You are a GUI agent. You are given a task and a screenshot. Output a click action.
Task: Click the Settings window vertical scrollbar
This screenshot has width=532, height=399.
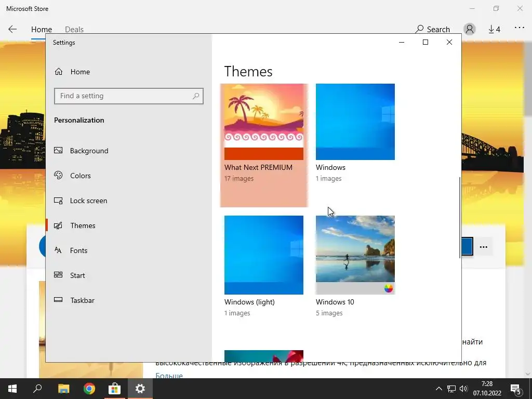point(460,217)
